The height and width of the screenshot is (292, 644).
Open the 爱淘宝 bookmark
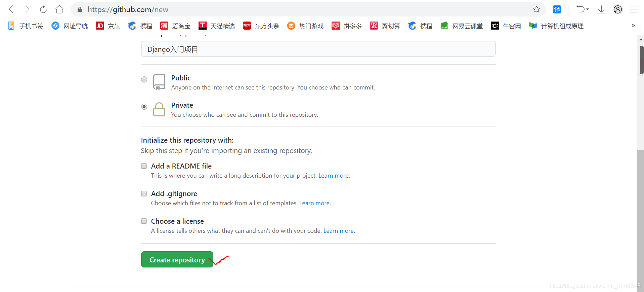click(x=175, y=26)
